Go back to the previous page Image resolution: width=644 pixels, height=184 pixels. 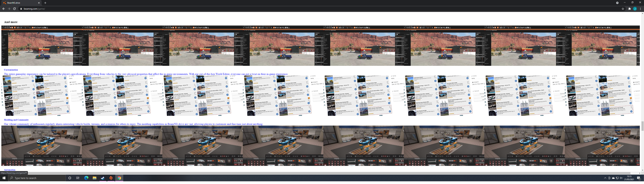4,9
